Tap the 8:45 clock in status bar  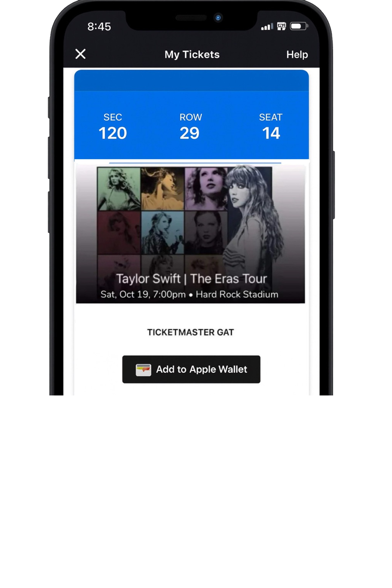(99, 26)
